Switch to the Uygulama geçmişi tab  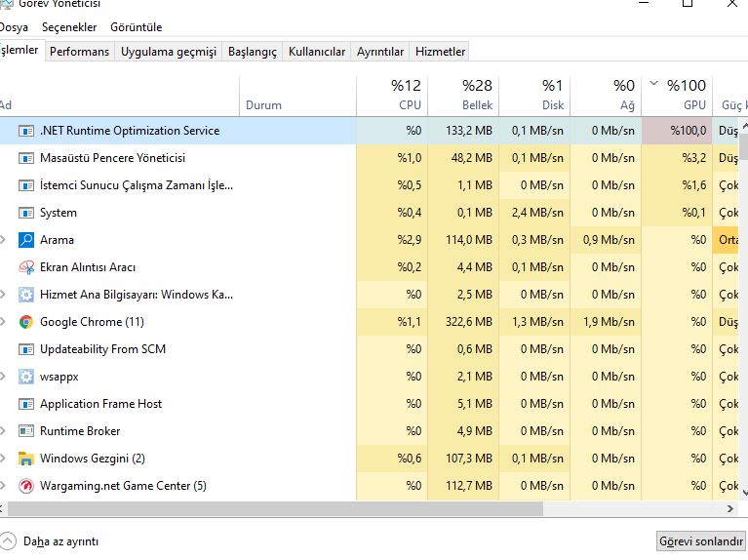(169, 52)
